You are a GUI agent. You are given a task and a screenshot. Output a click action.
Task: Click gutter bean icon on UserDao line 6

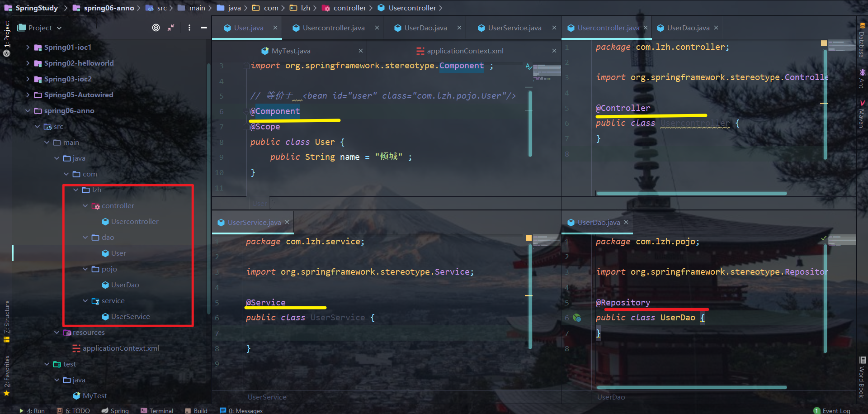(x=577, y=318)
